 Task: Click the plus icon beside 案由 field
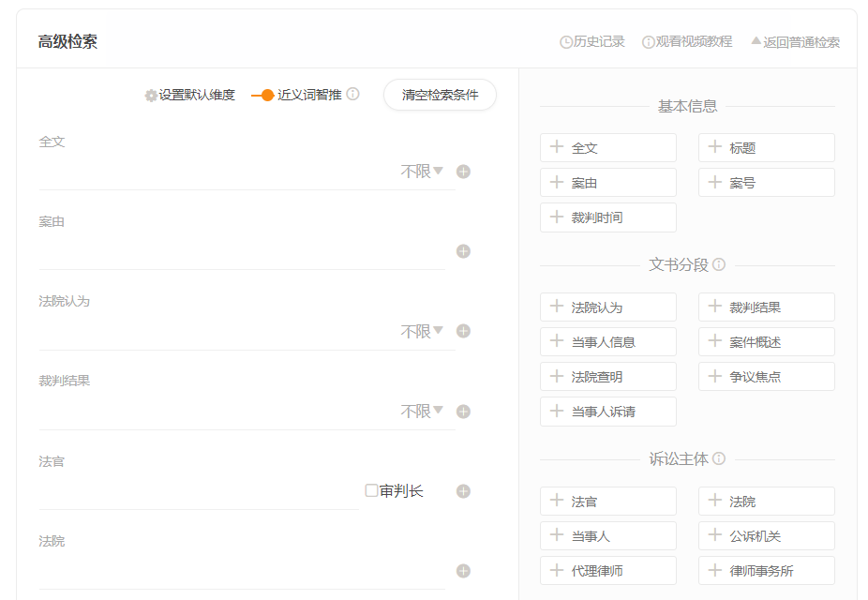(463, 251)
